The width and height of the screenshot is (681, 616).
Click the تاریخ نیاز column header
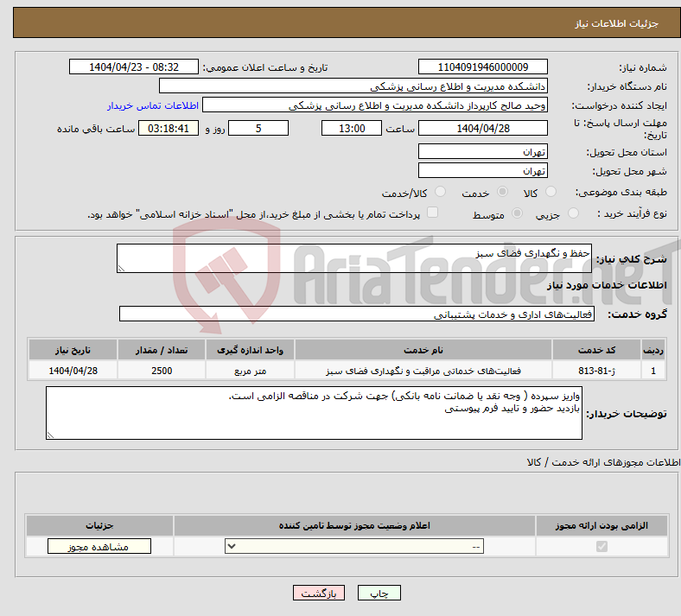pos(73,350)
